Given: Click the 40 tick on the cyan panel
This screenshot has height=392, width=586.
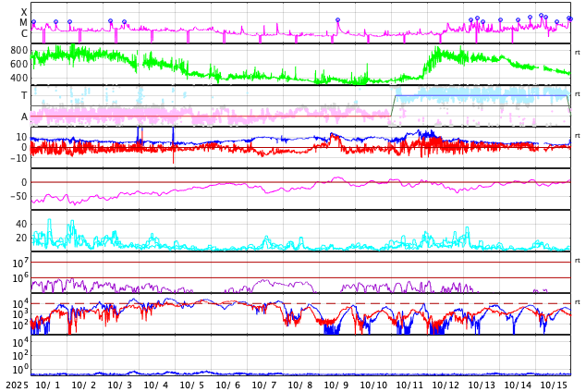Looking at the screenshot, I should (20, 224).
